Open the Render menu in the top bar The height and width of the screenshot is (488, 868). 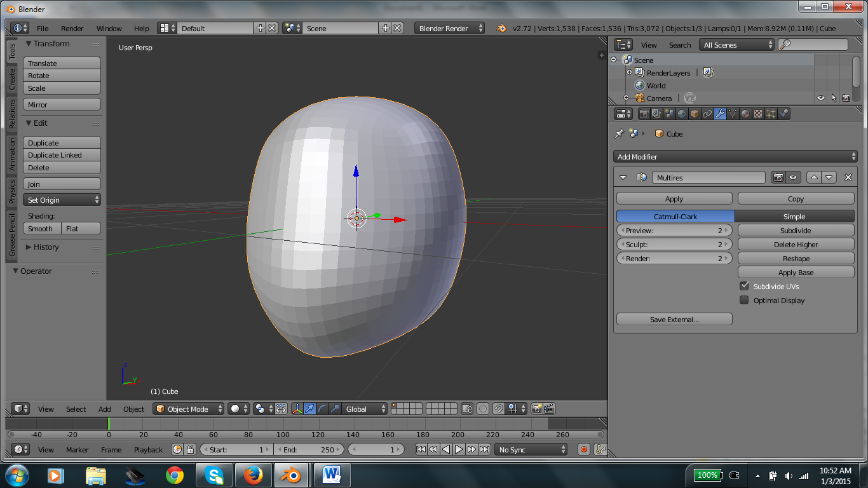point(72,28)
